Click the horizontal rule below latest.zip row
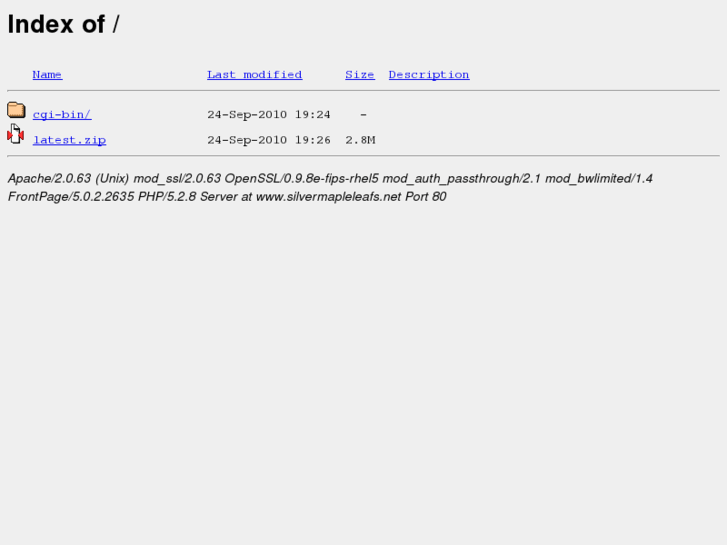 tap(364, 156)
